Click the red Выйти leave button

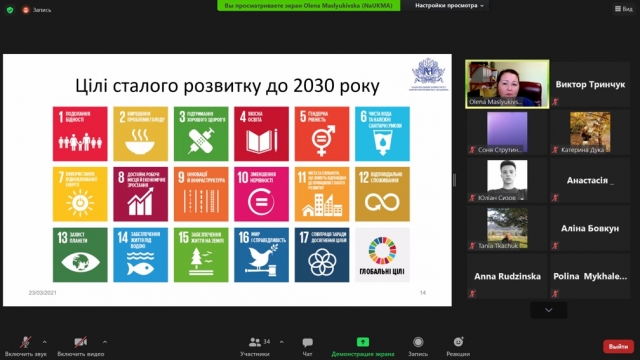pyautogui.click(x=618, y=347)
